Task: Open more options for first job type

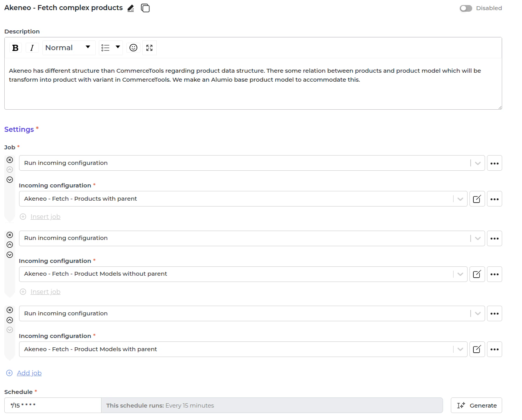Action: 494,163
